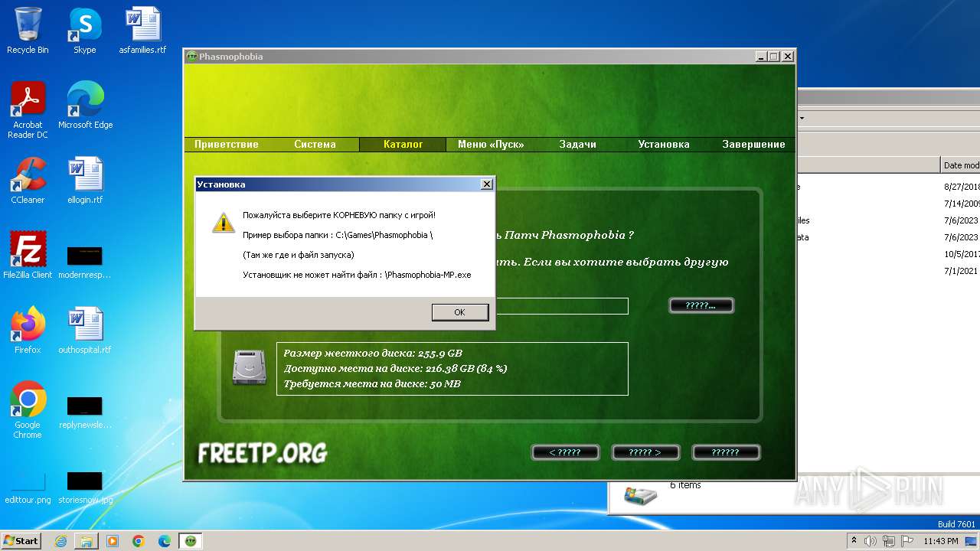This screenshot has height=551, width=980.
Task: Open the FileZilla Client desktop shortcut
Action: pyautogui.click(x=28, y=256)
